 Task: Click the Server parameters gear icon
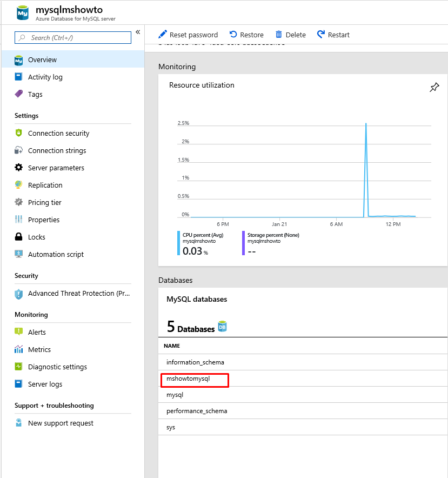click(x=18, y=168)
